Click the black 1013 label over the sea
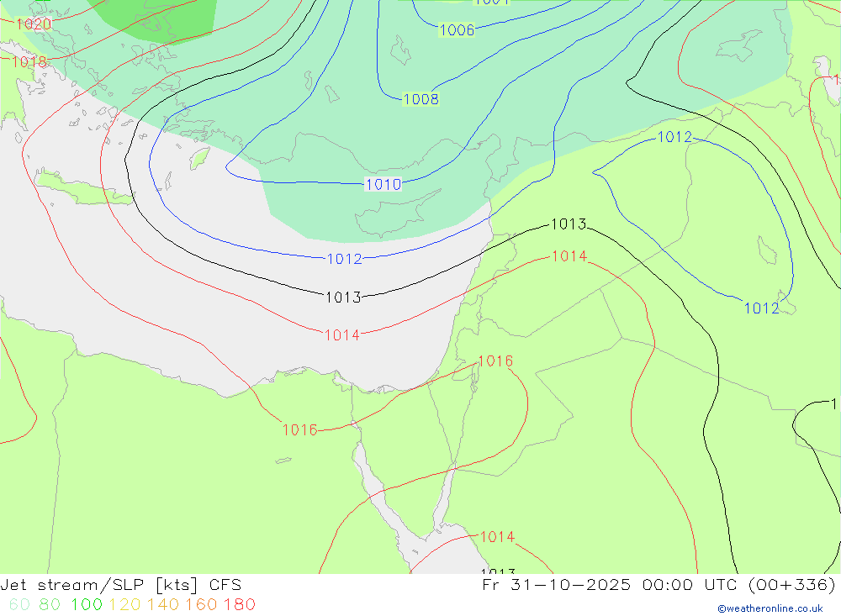The width and height of the screenshot is (841, 616). pyautogui.click(x=344, y=297)
